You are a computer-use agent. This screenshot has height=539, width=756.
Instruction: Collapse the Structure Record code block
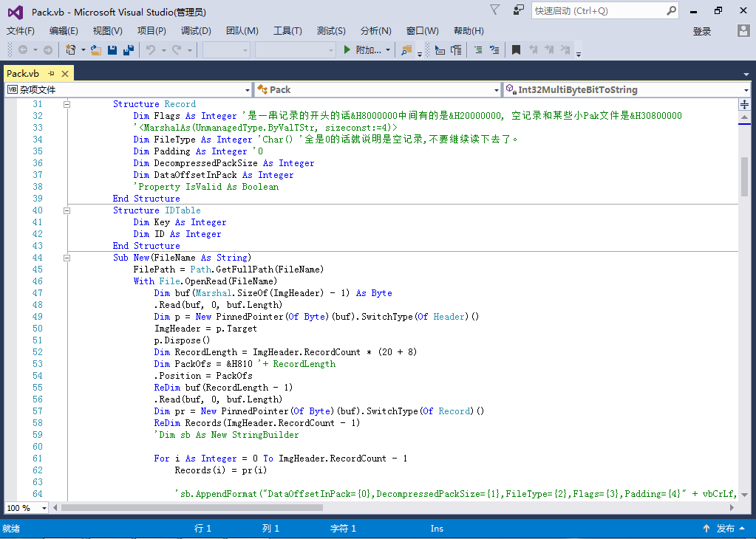pyautogui.click(x=67, y=104)
